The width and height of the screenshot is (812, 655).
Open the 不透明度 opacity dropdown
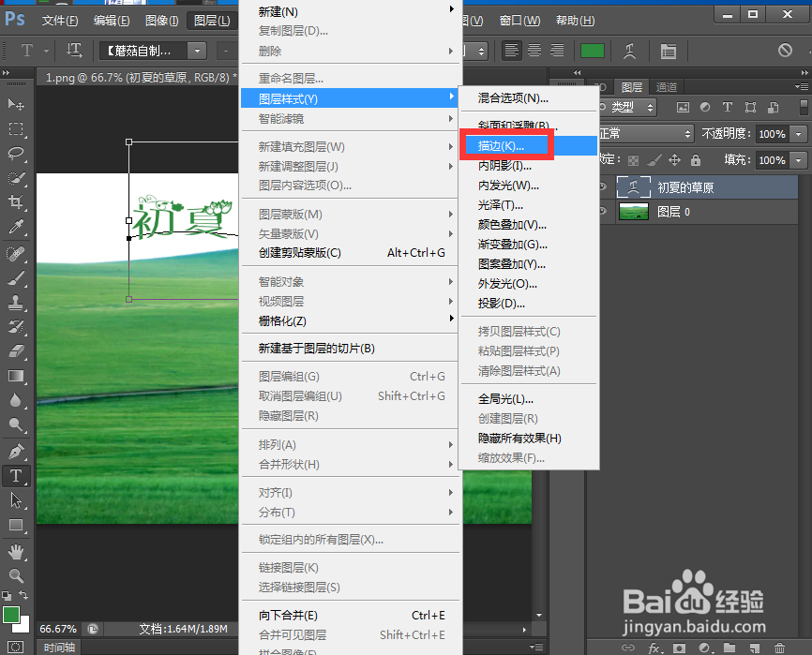pyautogui.click(x=798, y=133)
